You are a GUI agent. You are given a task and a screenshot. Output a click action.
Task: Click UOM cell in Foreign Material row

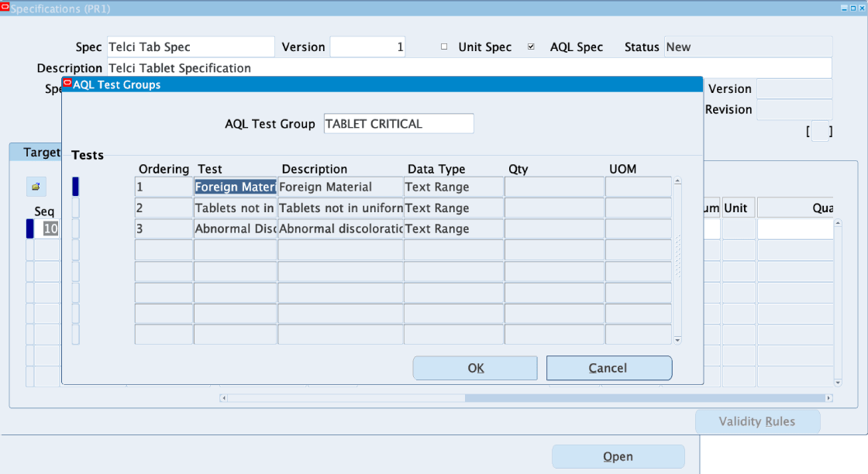pos(639,187)
